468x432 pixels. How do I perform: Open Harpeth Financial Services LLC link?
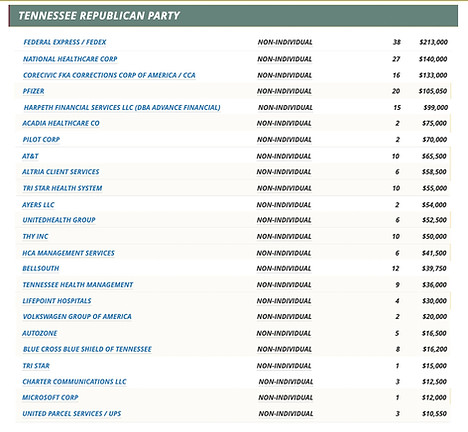point(122,108)
